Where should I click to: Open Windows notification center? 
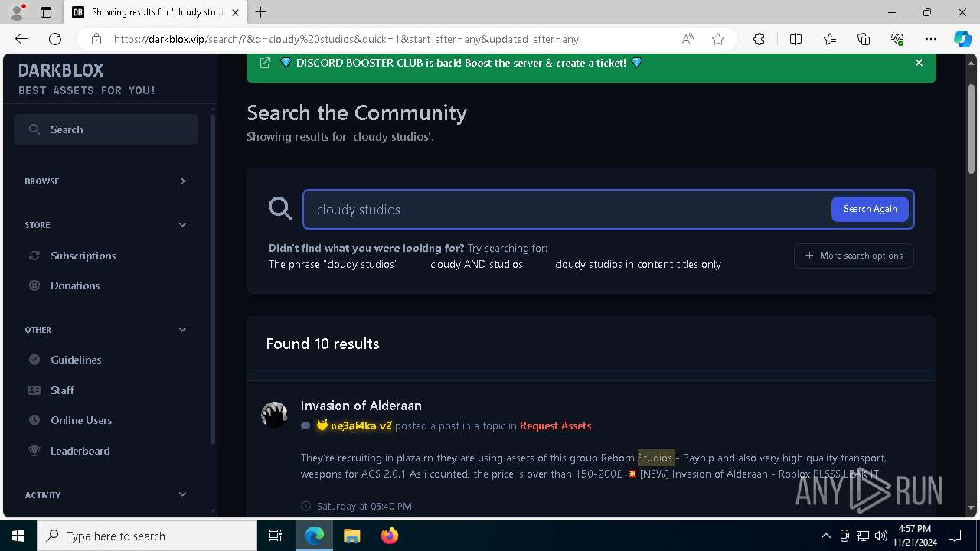955,536
